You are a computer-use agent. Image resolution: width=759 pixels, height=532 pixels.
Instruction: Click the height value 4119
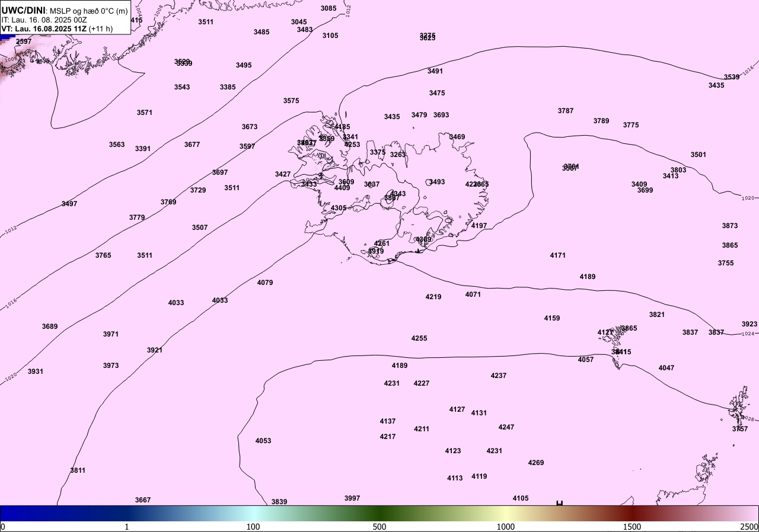point(479,476)
